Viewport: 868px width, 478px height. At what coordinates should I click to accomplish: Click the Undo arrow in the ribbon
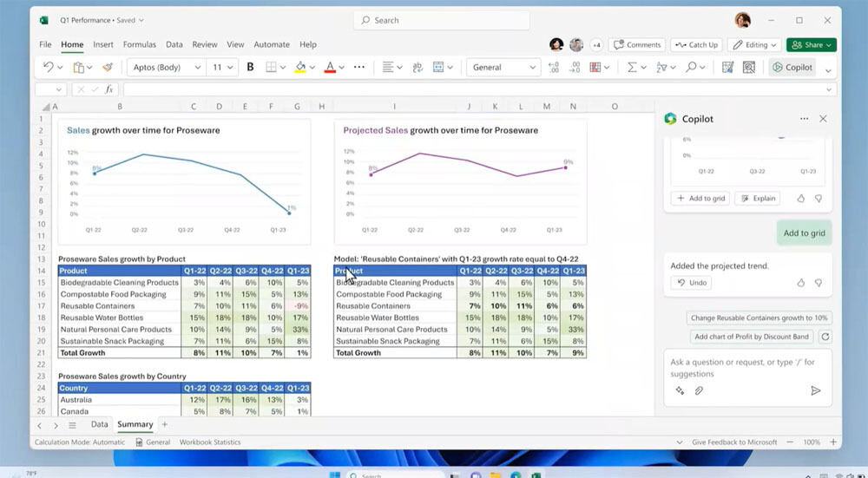(x=48, y=67)
